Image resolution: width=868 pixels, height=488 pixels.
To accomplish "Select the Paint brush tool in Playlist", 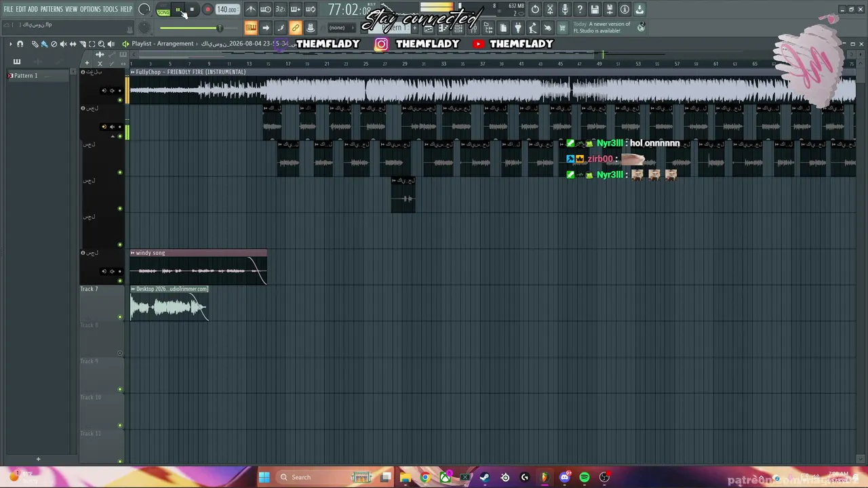I will pyautogui.click(x=44, y=44).
